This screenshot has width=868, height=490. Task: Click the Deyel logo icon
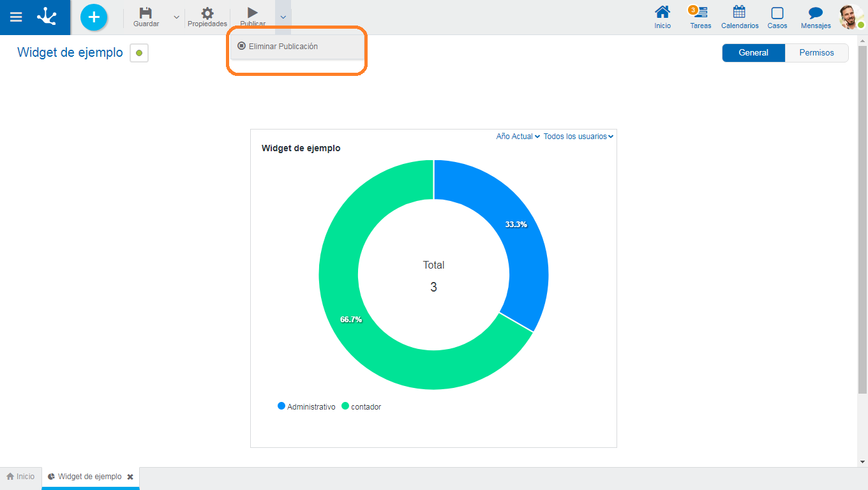47,17
